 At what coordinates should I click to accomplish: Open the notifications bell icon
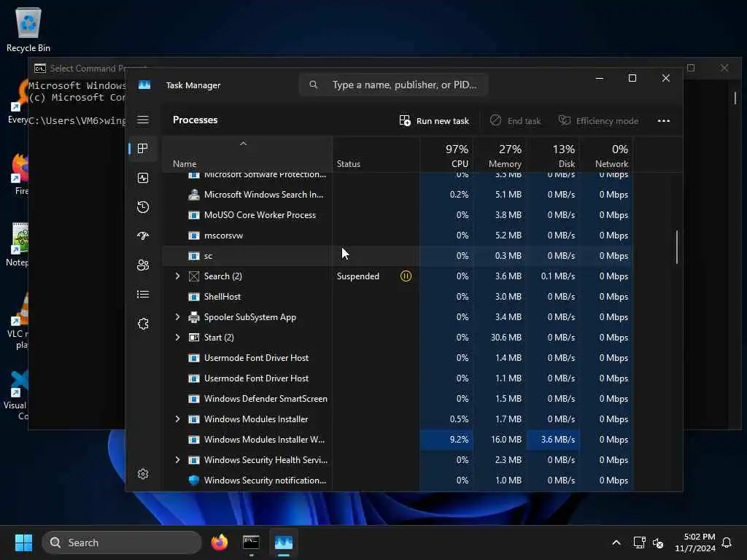point(727,542)
